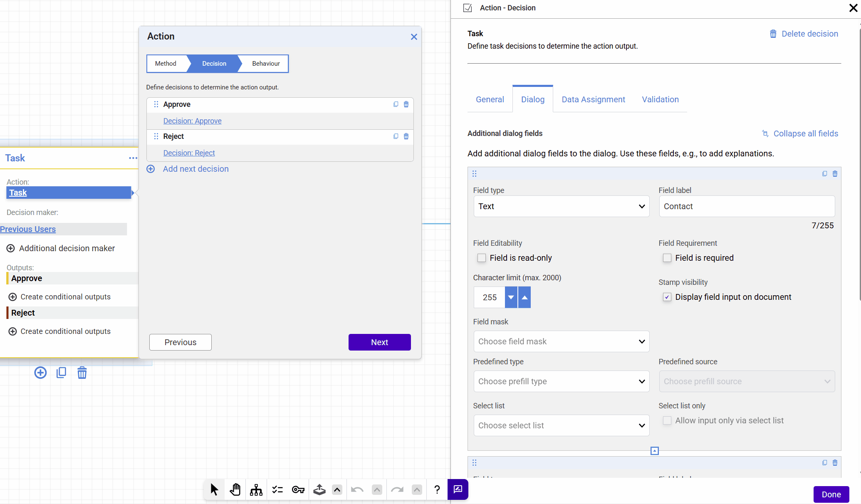Click the character limit input 255

point(490,297)
